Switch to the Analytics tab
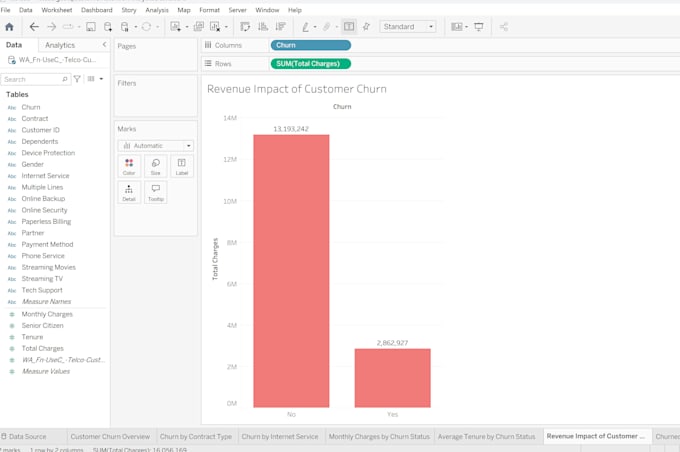This screenshot has width=680, height=452. [x=60, y=45]
